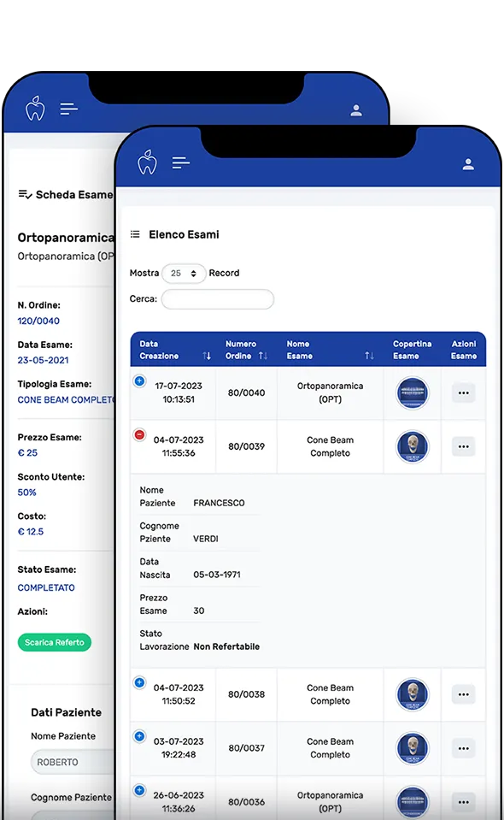View cover thumbnail of exam 80/0037
Screen dimensions: 504x820
point(413,748)
